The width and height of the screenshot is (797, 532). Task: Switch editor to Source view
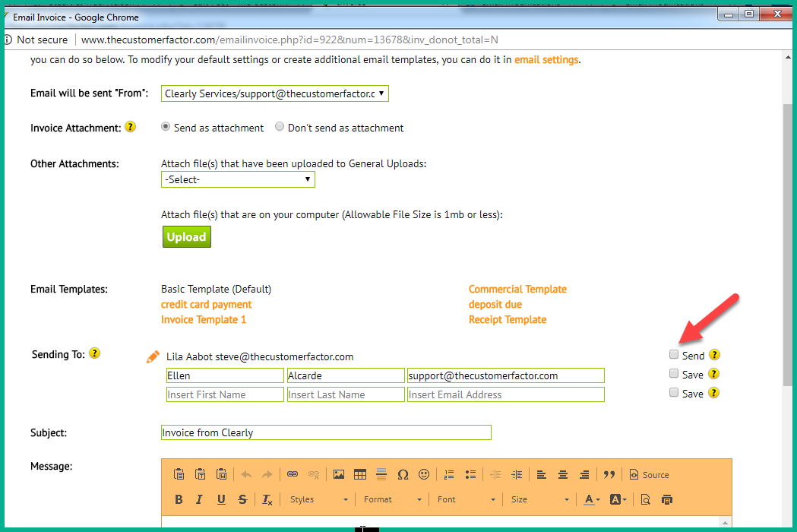pyautogui.click(x=649, y=474)
